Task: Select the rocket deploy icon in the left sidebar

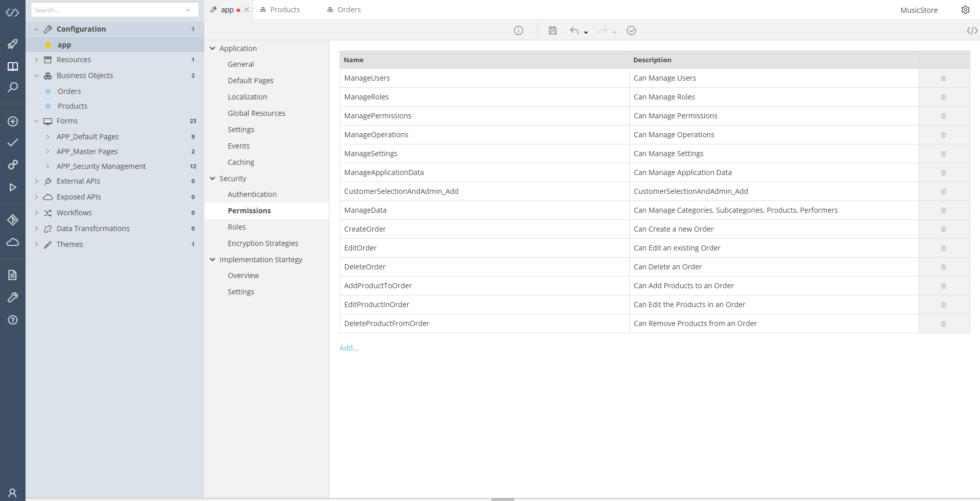Action: pyautogui.click(x=12, y=44)
